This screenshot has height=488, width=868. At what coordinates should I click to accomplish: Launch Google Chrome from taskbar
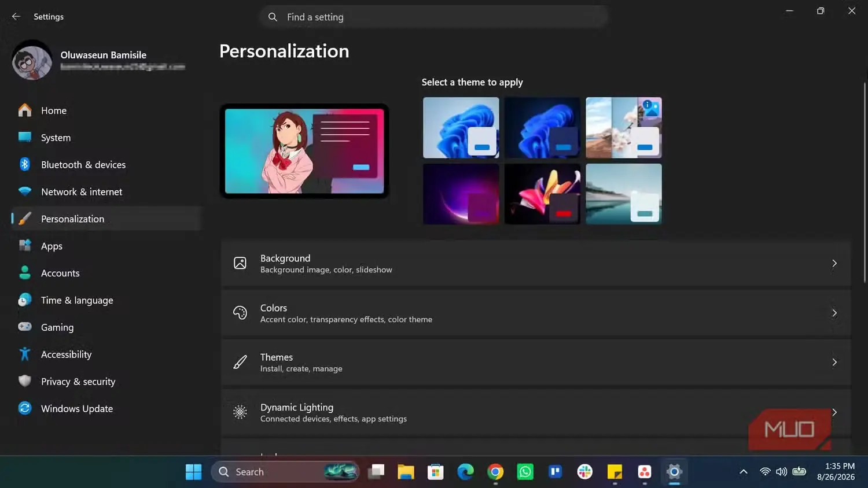click(495, 472)
